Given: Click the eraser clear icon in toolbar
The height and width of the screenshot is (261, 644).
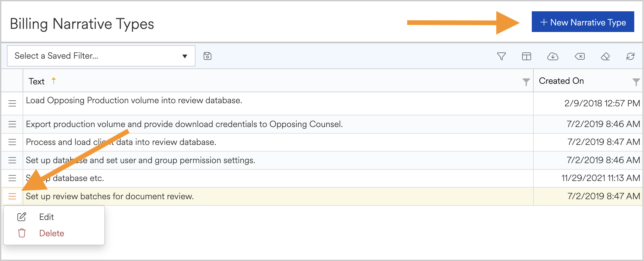Looking at the screenshot, I should 605,56.
